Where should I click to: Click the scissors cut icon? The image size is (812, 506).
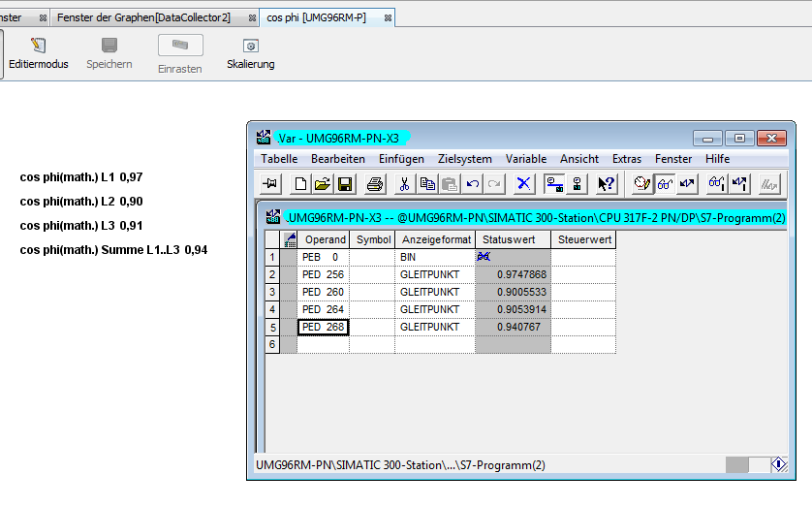tap(405, 183)
